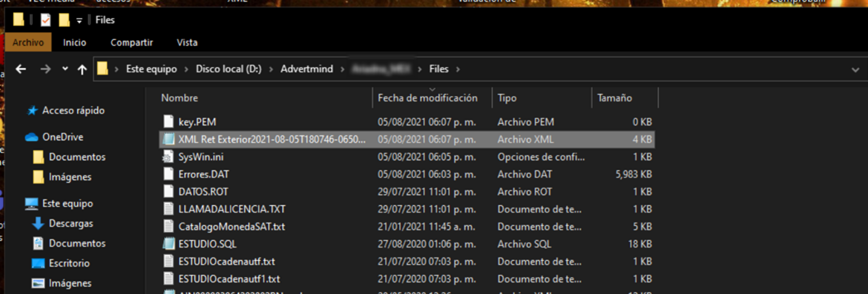Screen dimensions: 868x294
Task: Sort by Tamaño column header
Action: [x=615, y=98]
